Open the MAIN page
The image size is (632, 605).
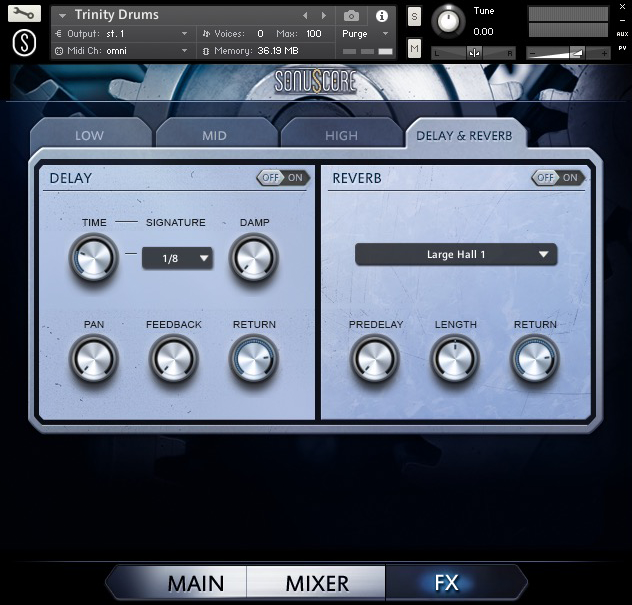coord(195,583)
